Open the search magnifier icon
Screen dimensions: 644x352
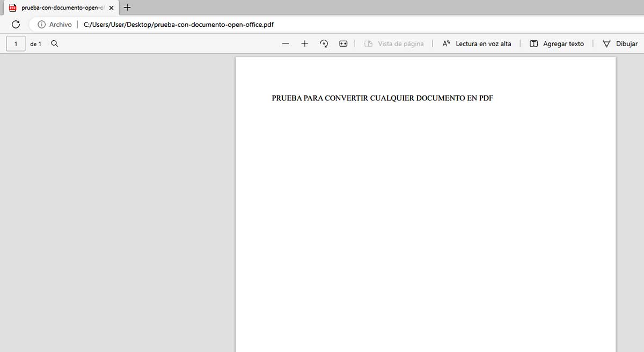(x=54, y=43)
